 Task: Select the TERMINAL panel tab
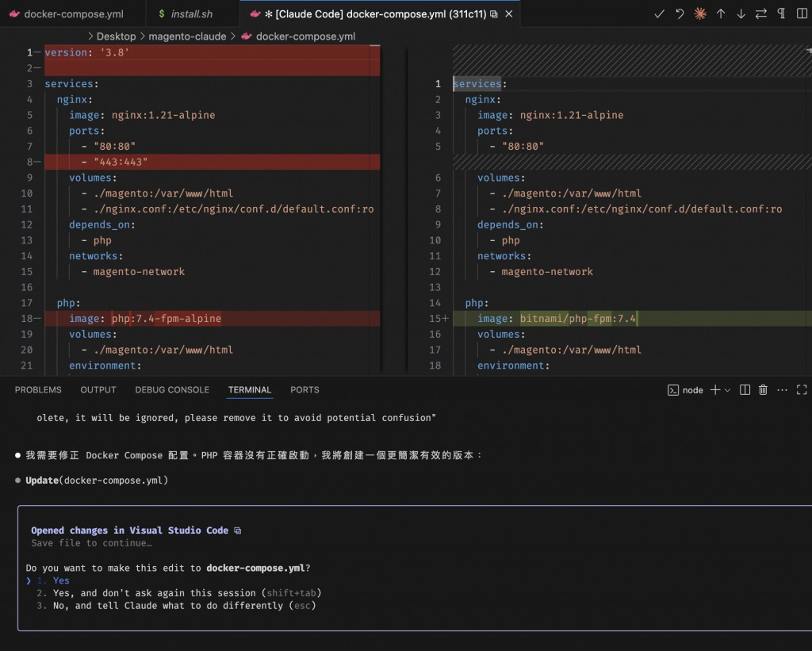(250, 390)
